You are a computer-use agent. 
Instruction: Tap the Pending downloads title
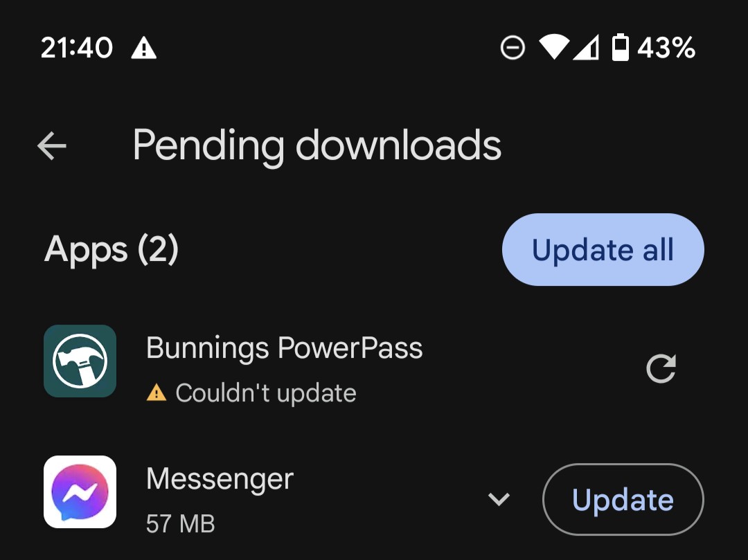click(x=317, y=146)
